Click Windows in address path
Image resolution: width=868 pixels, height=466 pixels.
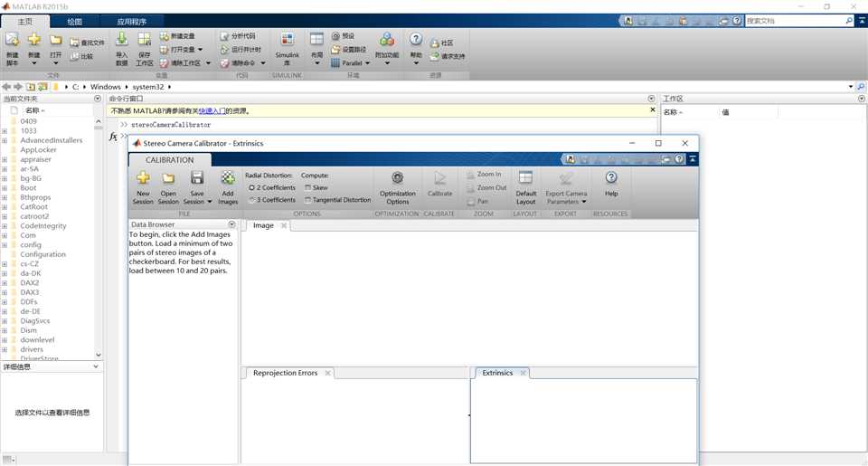105,87
